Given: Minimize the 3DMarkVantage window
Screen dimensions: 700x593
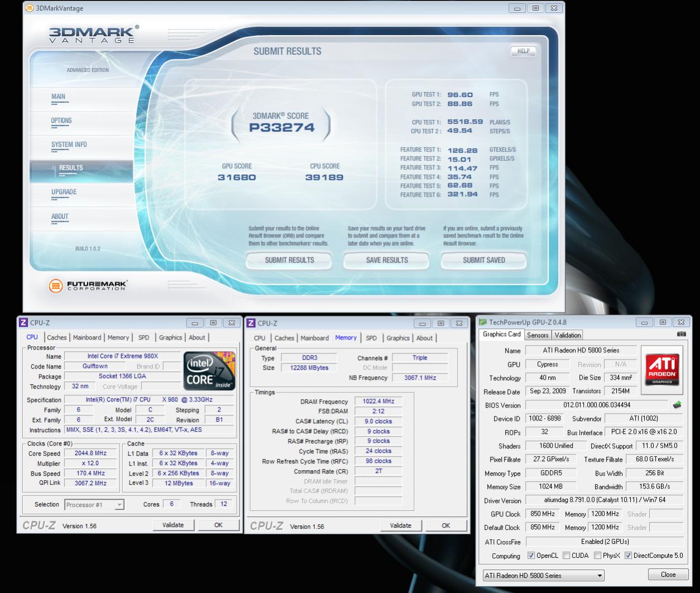Looking at the screenshot, I should (x=517, y=8).
